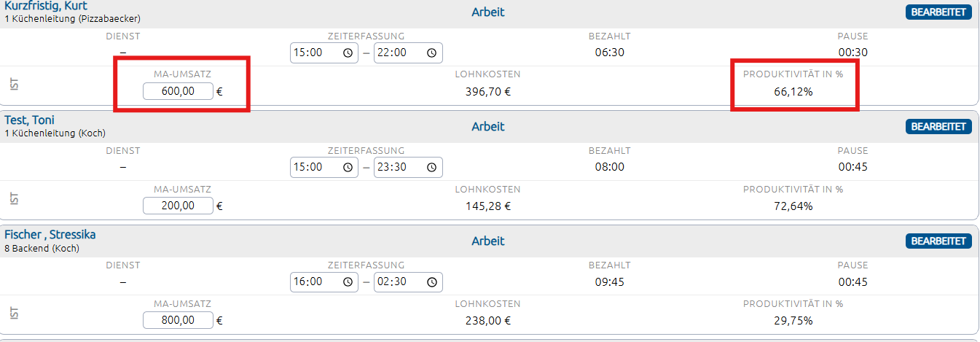Viewport: 980px width, 342px height.
Task: Click Kurt's start time field 15:00
Action: [315, 53]
